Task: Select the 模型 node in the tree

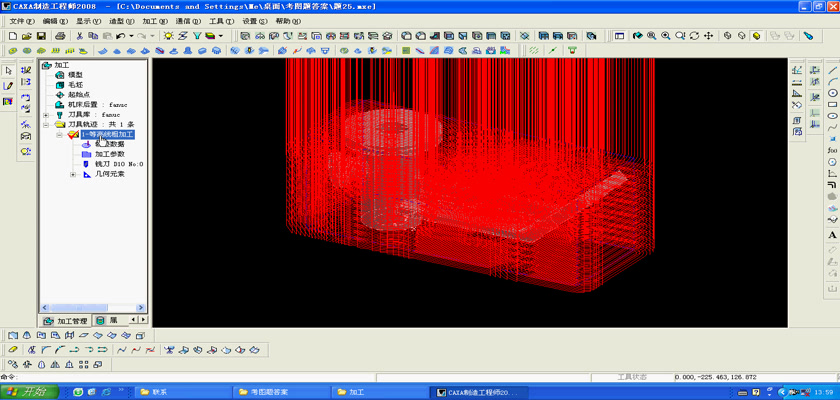Action: (x=75, y=75)
